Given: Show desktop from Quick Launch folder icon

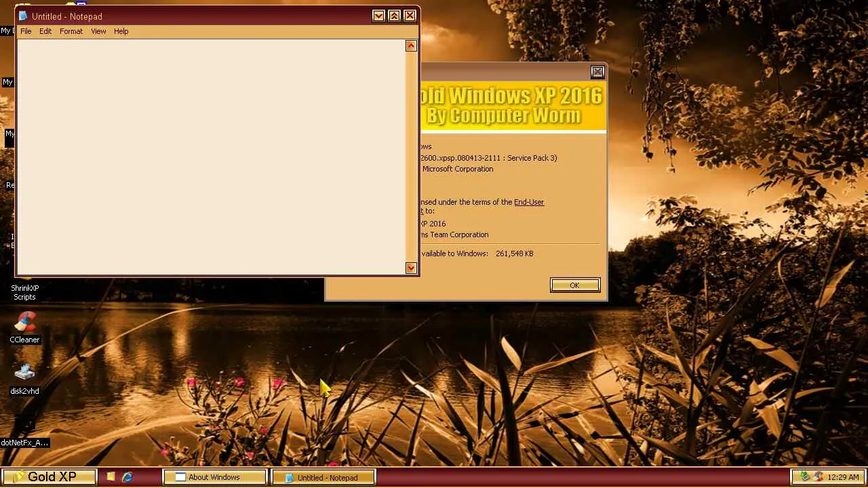Looking at the screenshot, I should [111, 477].
